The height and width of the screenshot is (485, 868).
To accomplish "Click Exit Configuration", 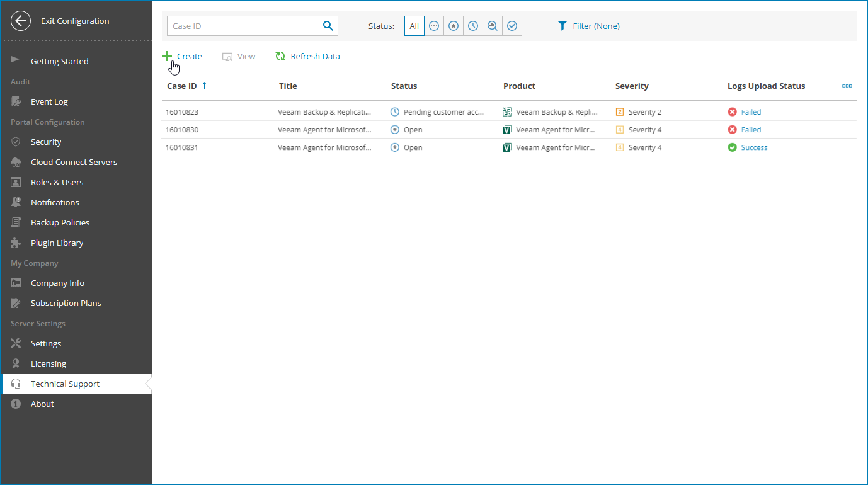I will pyautogui.click(x=75, y=21).
